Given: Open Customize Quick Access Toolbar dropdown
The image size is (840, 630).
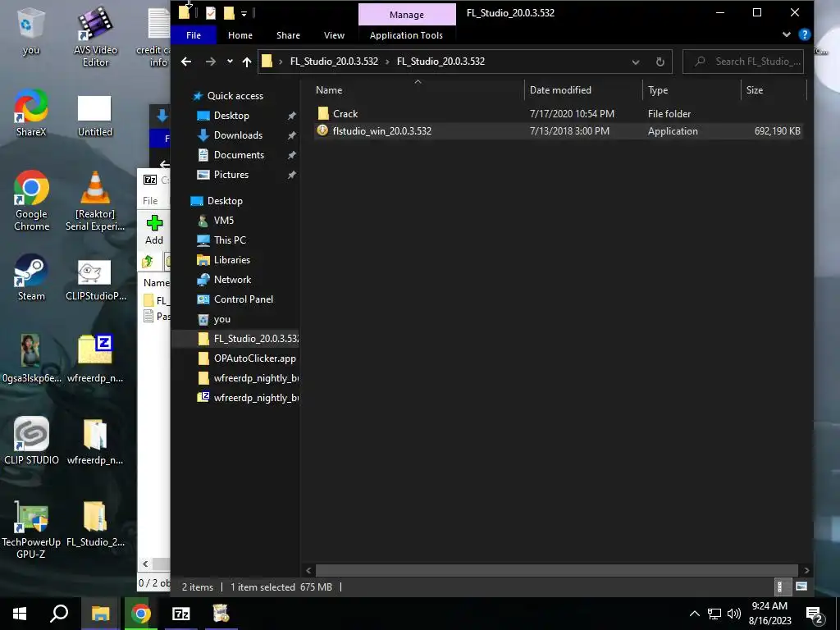Looking at the screenshot, I should pos(244,13).
